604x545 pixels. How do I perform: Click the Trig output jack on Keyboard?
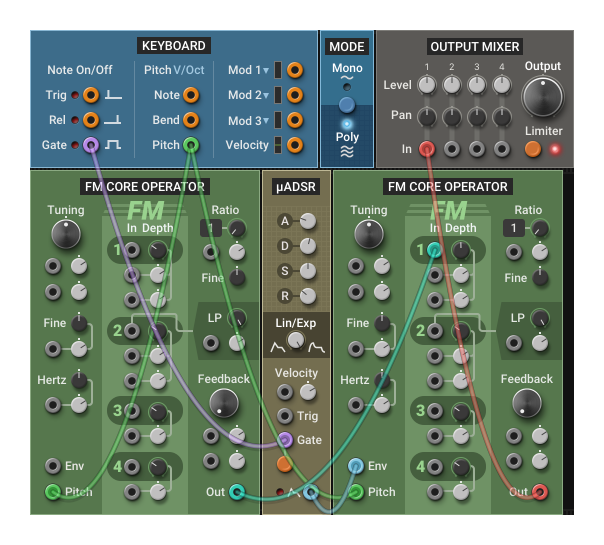click(91, 95)
